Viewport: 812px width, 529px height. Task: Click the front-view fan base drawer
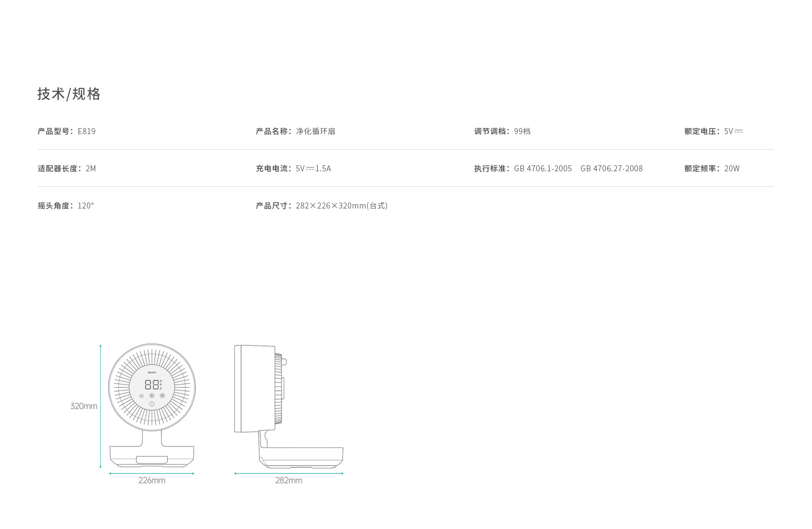pos(152,459)
